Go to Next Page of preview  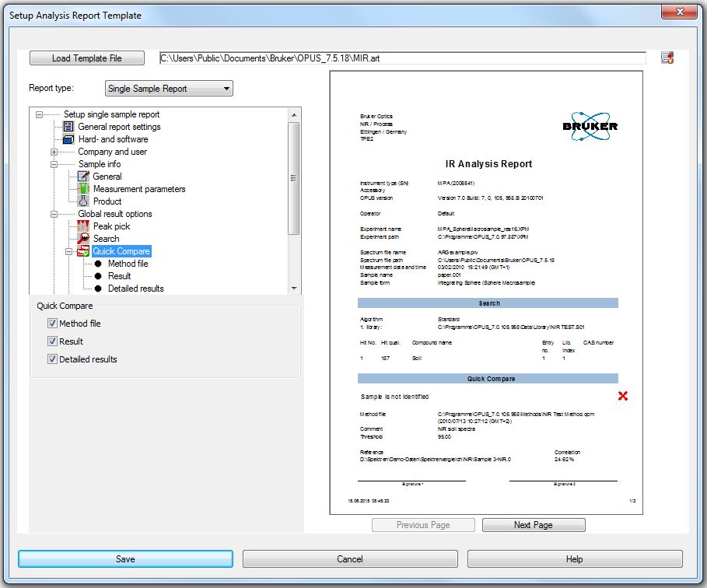click(x=534, y=525)
